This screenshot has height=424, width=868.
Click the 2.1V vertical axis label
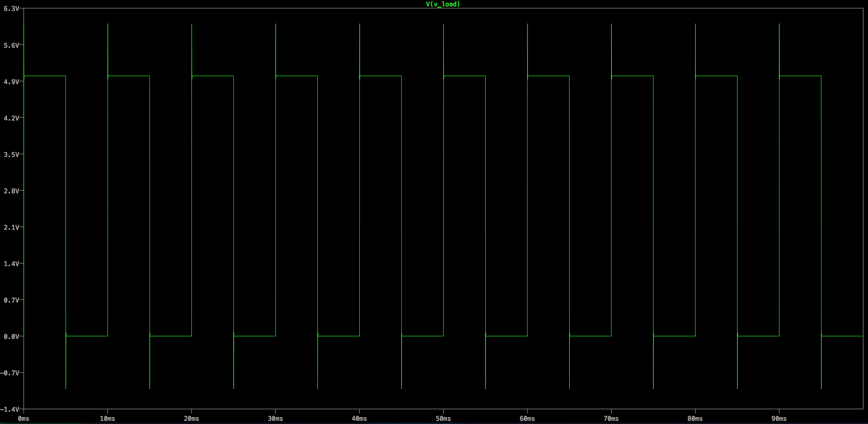[x=11, y=227]
